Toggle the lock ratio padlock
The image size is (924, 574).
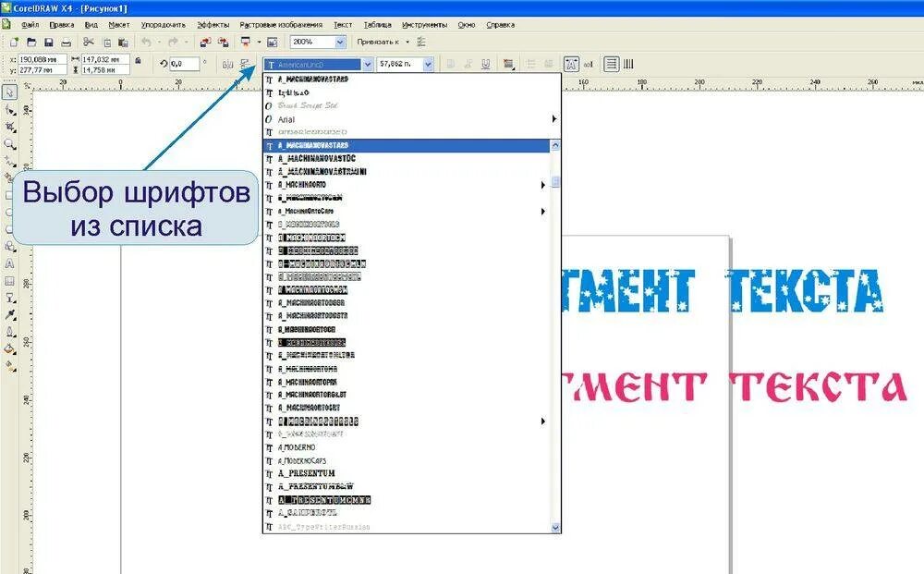[138, 61]
